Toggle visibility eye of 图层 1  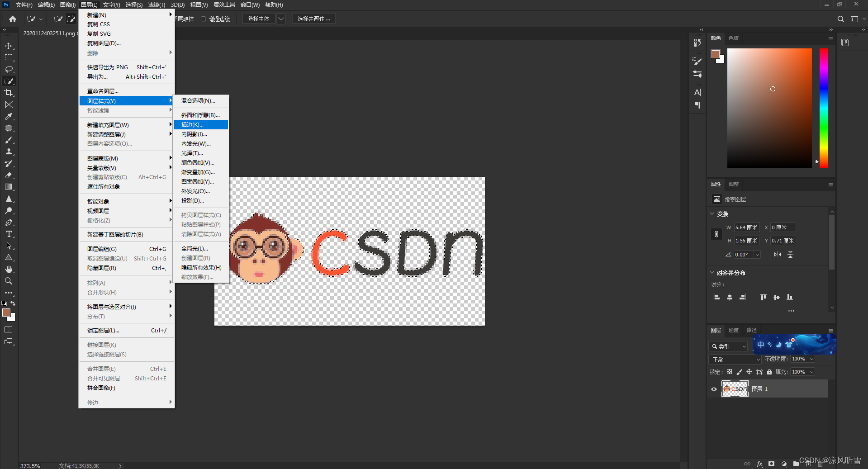coord(714,389)
